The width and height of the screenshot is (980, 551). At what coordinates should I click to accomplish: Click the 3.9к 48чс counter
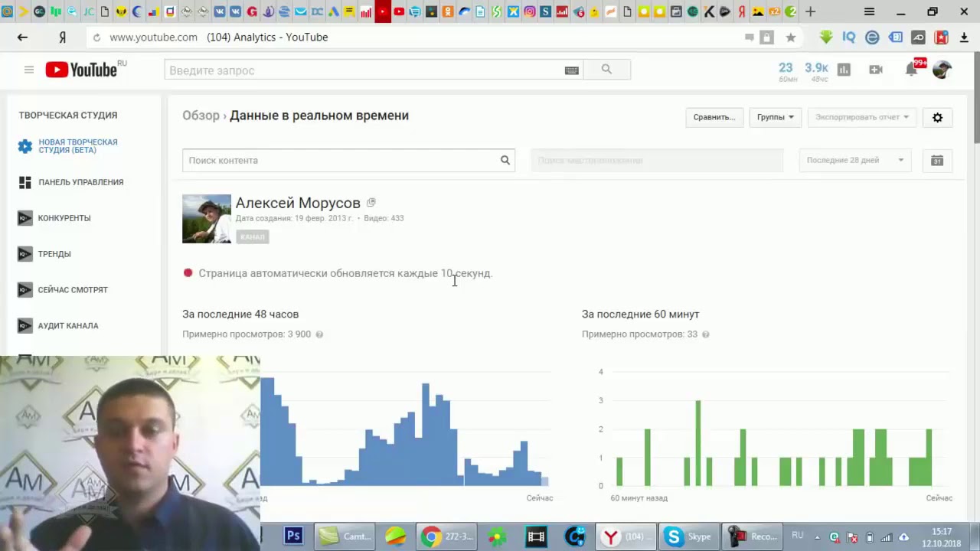pyautogui.click(x=817, y=71)
